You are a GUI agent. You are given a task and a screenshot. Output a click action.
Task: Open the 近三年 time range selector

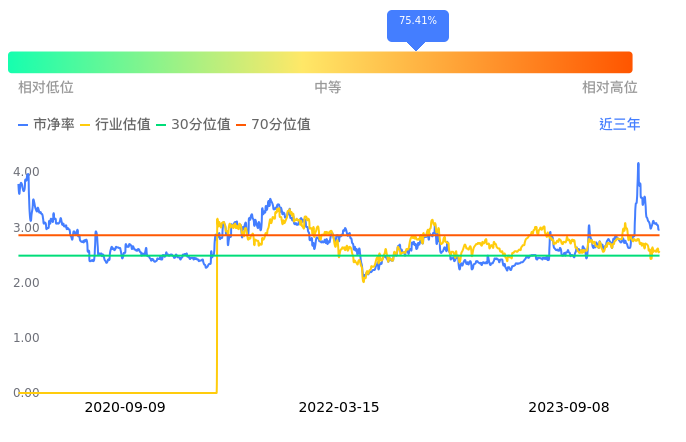(x=619, y=125)
